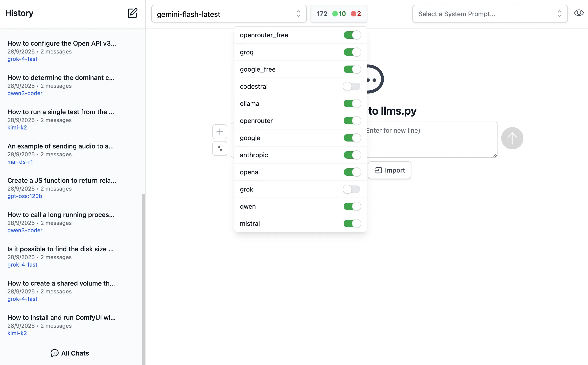Click the send arrow button
588x365 pixels.
(512, 138)
